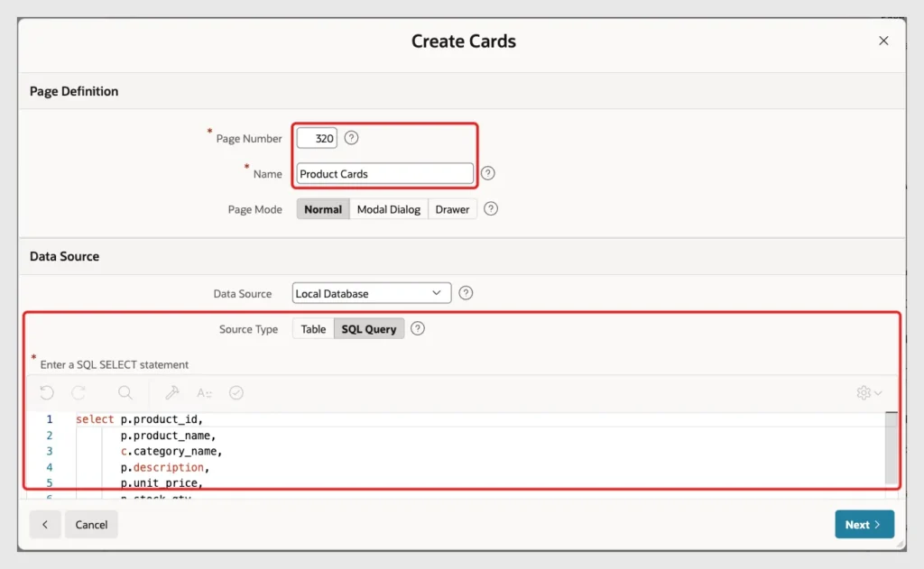
Task: Open editor settings gear menu
Action: (x=869, y=392)
